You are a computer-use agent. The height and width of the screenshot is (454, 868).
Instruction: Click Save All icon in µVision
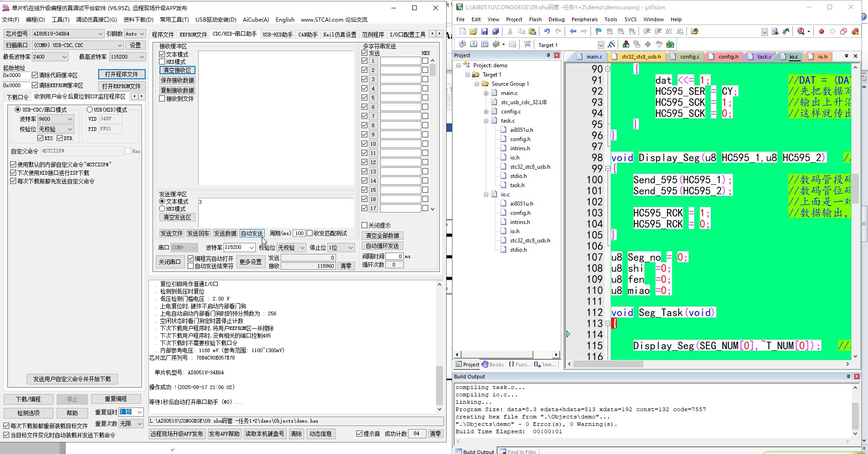(x=496, y=31)
